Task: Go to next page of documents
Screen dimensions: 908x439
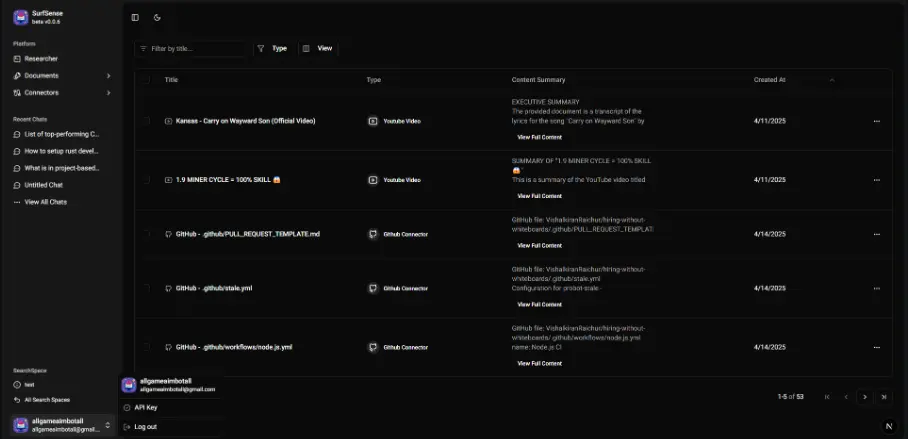Action: tap(865, 397)
